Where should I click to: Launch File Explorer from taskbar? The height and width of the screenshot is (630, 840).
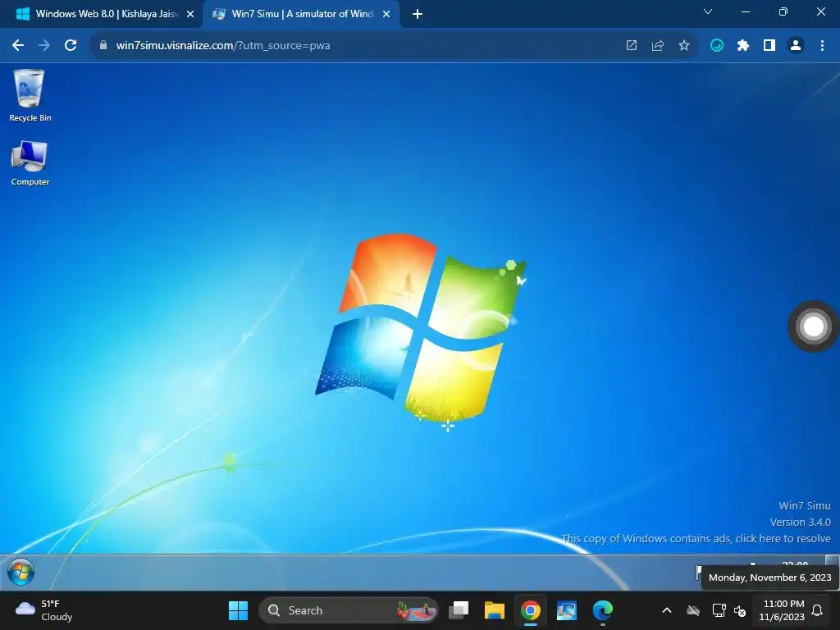(x=495, y=610)
